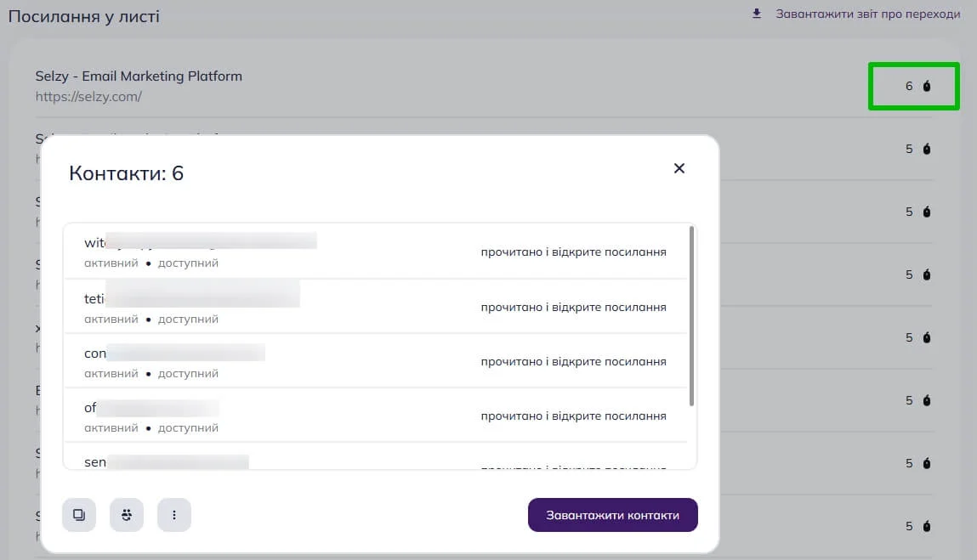Click the contacts list vertical scrollbar

point(691,316)
